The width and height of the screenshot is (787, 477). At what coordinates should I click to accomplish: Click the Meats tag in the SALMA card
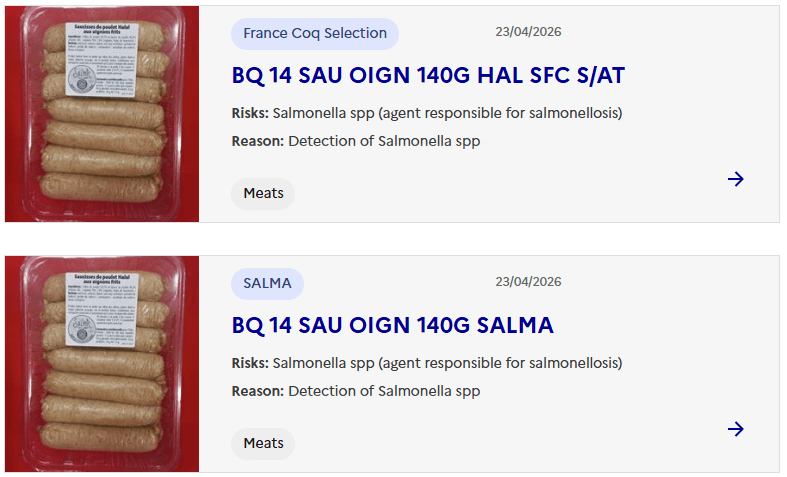tap(263, 443)
